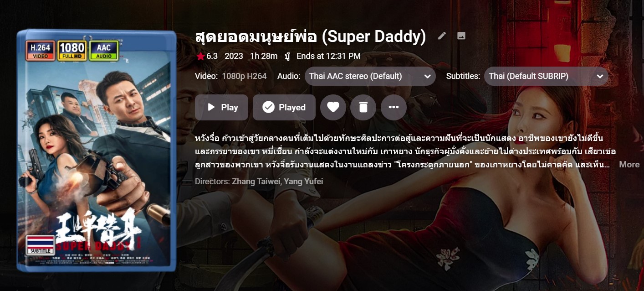Click the H.264 video badge on poster

tap(41, 50)
